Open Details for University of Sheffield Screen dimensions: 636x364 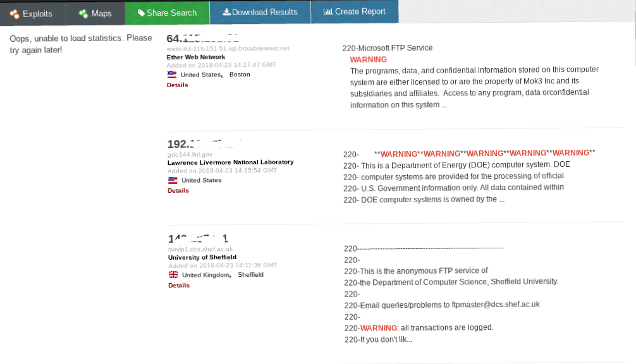(179, 285)
